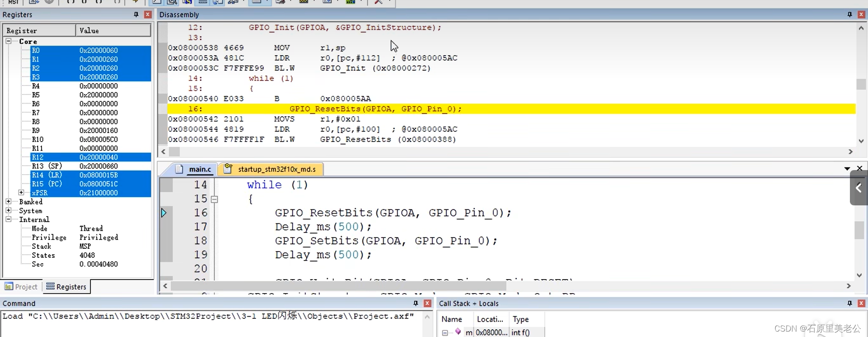This screenshot has height=337, width=868.
Task: Click the editor horizontal scrollbar thumb
Action: tap(338, 286)
